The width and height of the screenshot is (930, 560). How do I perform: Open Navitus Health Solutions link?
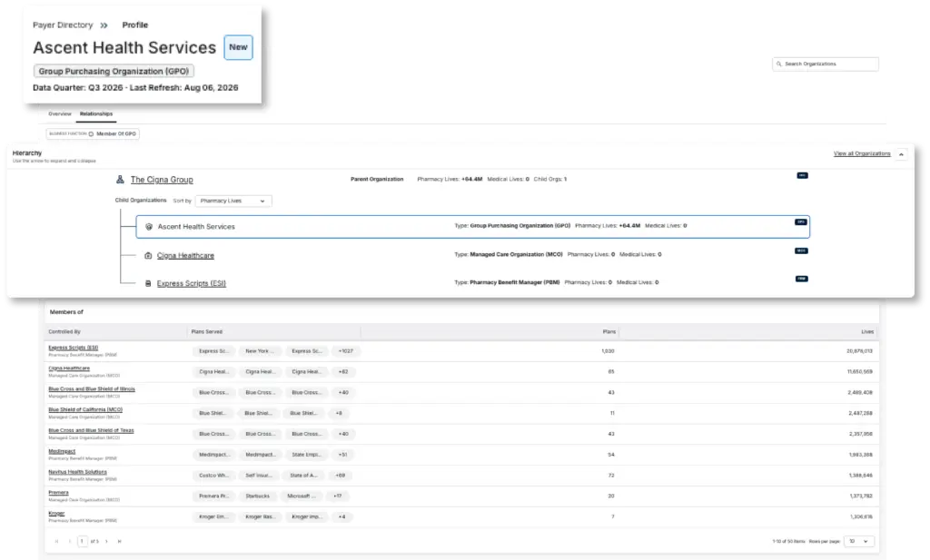[77, 472]
